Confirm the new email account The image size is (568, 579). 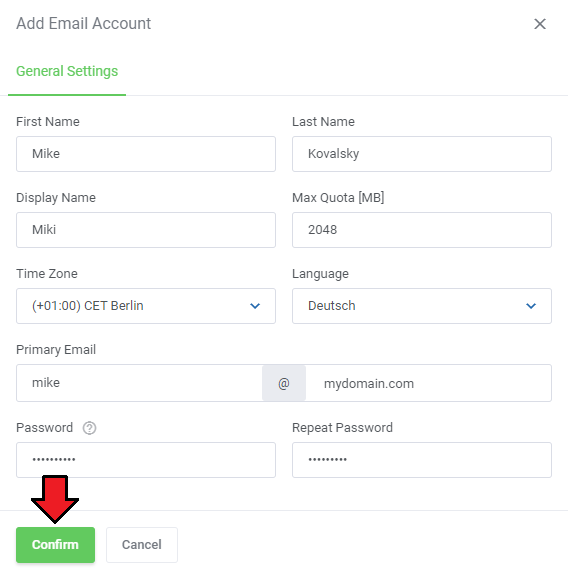coord(55,545)
